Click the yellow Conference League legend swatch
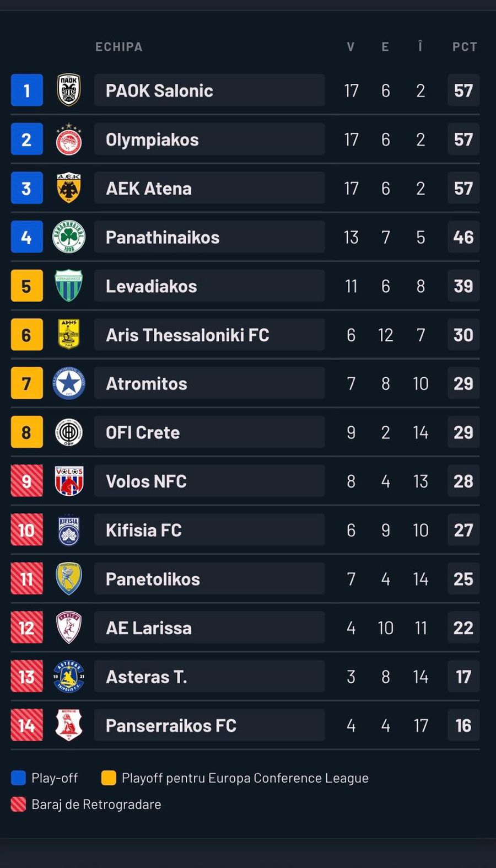 tap(109, 778)
